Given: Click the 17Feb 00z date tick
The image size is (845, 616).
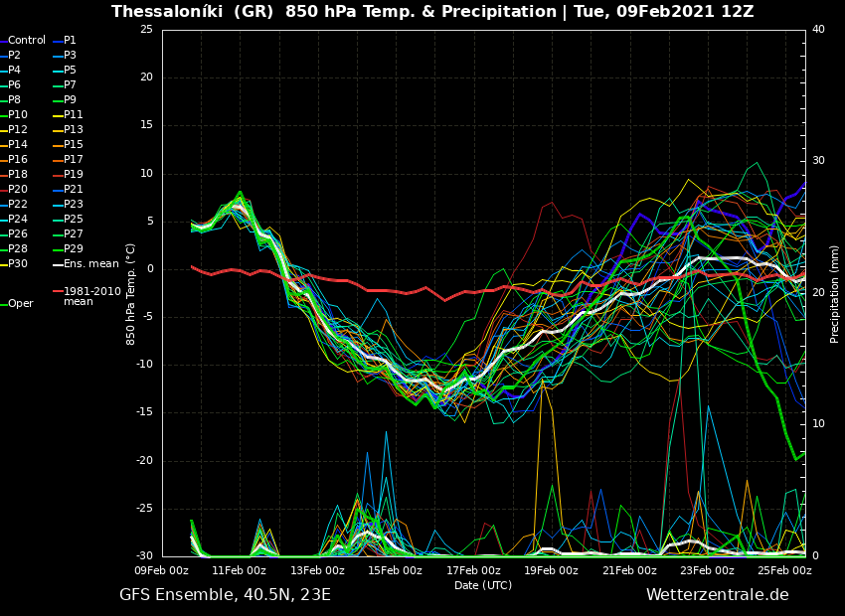Looking at the screenshot, I should [x=473, y=570].
